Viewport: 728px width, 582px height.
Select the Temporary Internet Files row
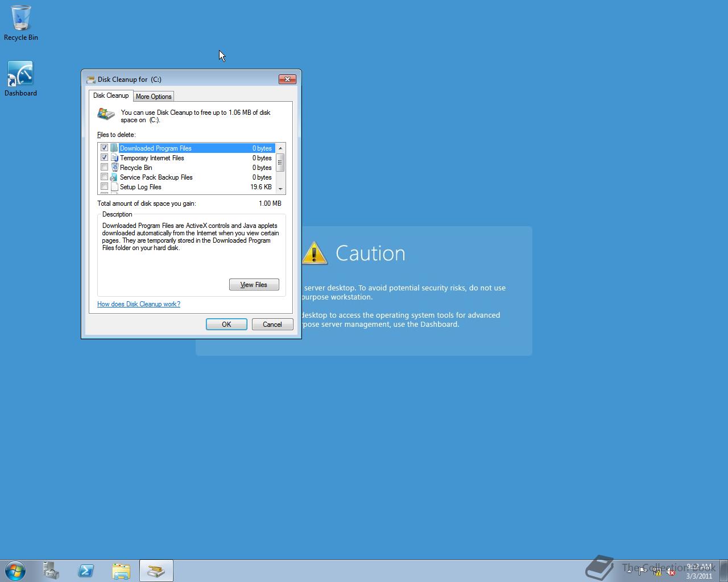187,158
